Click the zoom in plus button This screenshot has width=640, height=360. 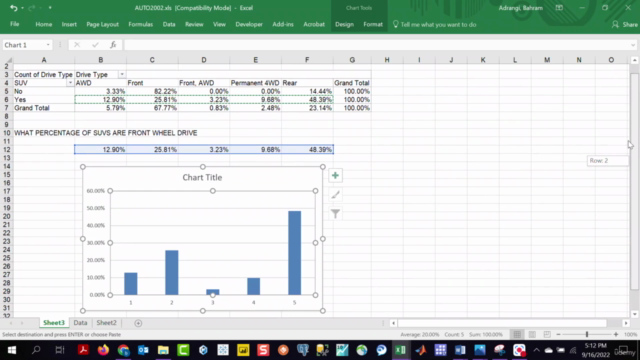[x=616, y=335]
